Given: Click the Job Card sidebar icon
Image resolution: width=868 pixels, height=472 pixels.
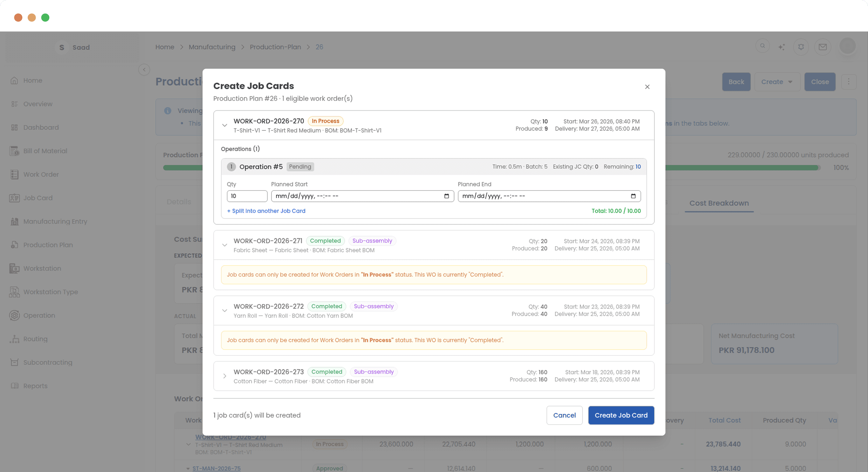Looking at the screenshot, I should [x=14, y=198].
